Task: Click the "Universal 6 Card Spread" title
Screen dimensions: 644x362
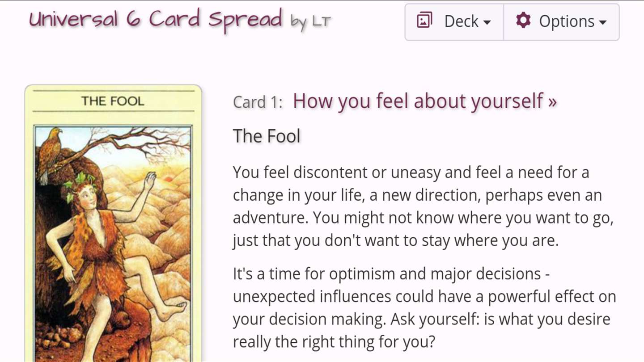Action: [x=156, y=19]
